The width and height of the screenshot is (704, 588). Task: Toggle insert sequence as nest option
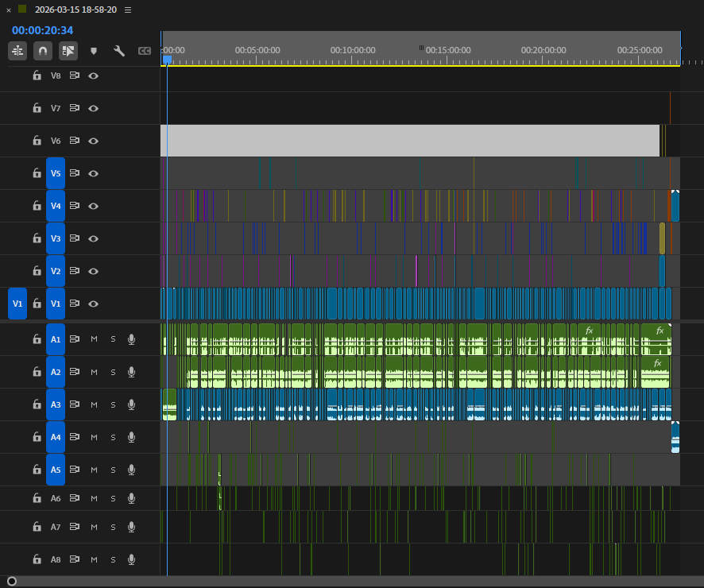point(17,51)
